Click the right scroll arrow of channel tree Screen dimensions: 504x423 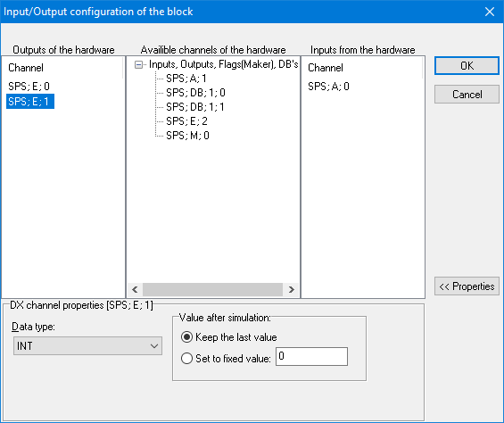291,289
